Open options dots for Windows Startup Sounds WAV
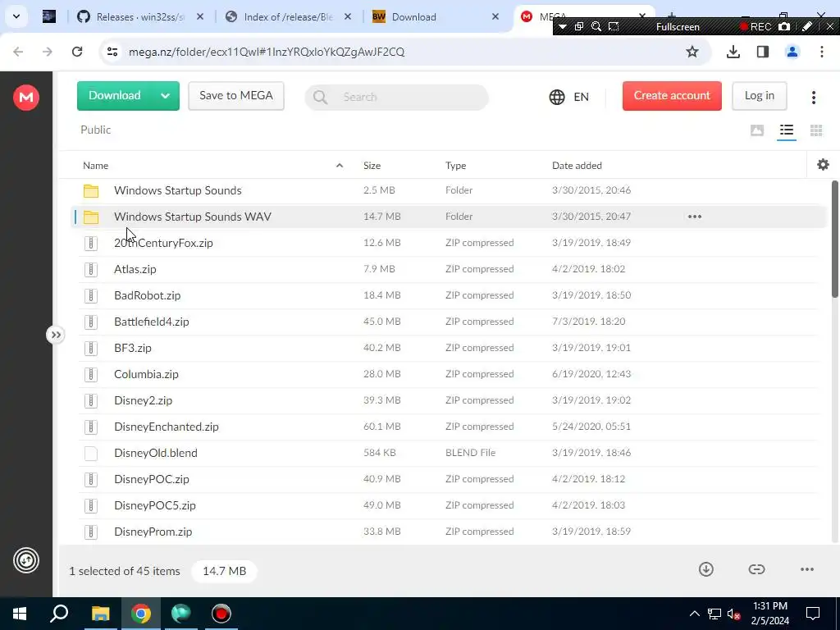 (x=694, y=217)
